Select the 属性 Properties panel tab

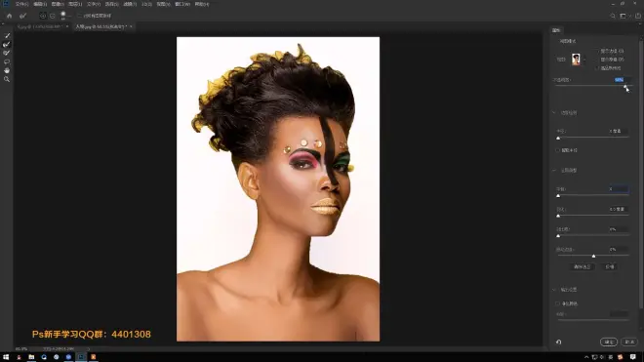click(556, 30)
